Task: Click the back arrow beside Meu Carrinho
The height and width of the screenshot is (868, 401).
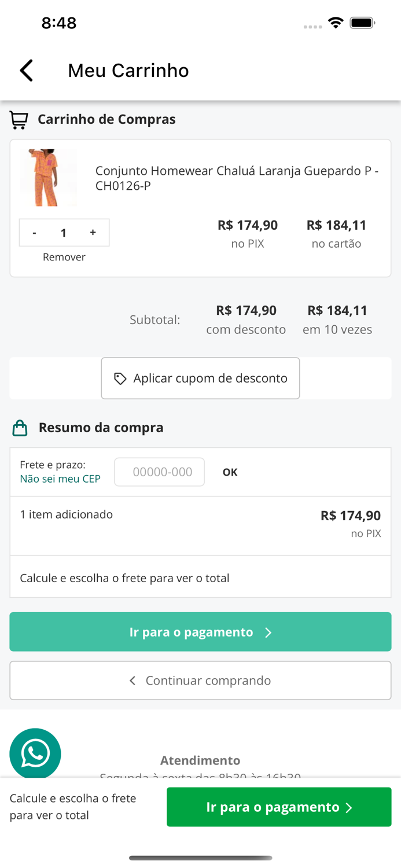Action: 25,70
